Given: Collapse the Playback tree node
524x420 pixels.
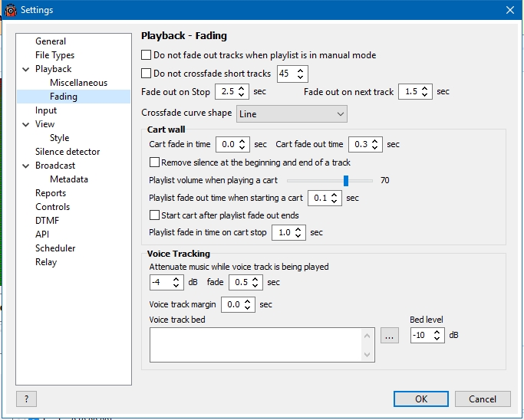Looking at the screenshot, I should point(27,69).
